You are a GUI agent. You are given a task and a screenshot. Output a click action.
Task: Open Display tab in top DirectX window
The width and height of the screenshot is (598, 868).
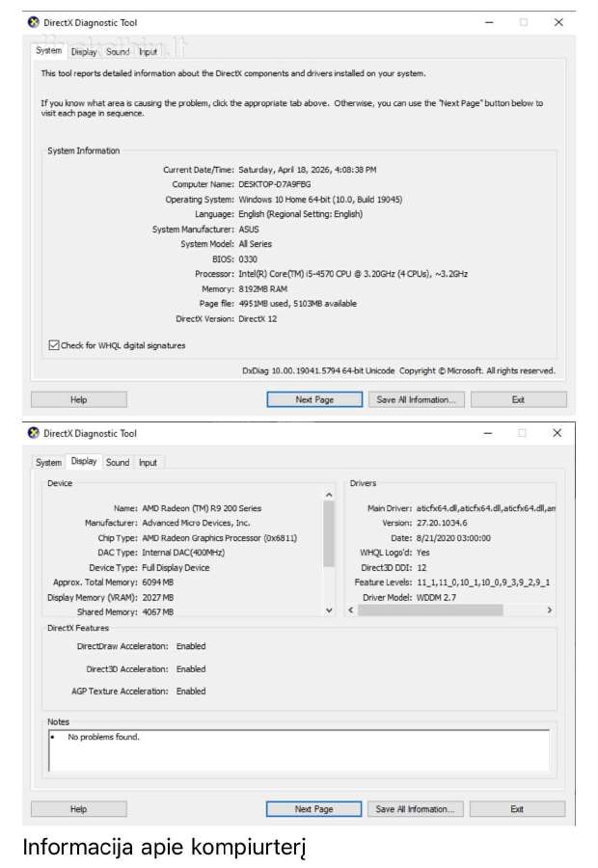pos(84,52)
